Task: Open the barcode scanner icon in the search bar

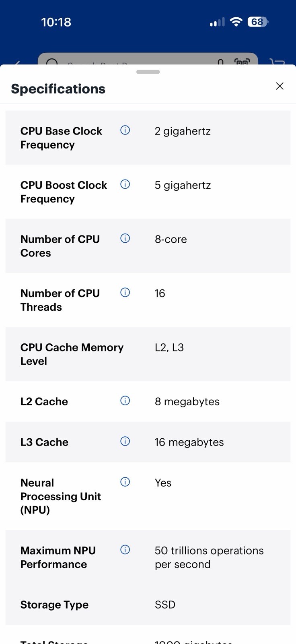Action: pyautogui.click(x=242, y=62)
